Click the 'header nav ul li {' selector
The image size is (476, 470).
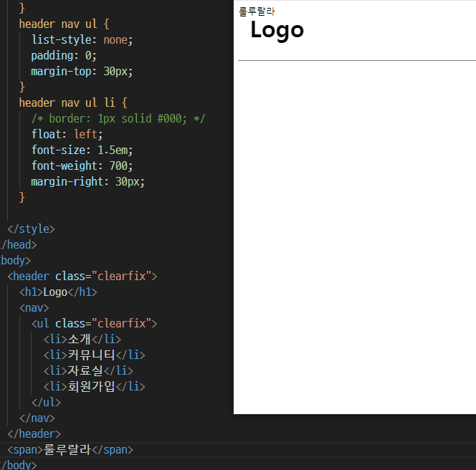pyautogui.click(x=73, y=103)
